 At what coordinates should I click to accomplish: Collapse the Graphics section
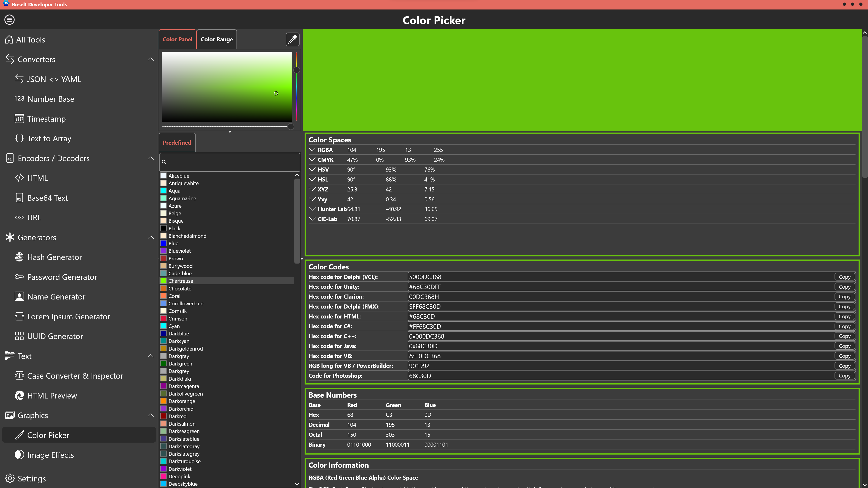coord(151,415)
